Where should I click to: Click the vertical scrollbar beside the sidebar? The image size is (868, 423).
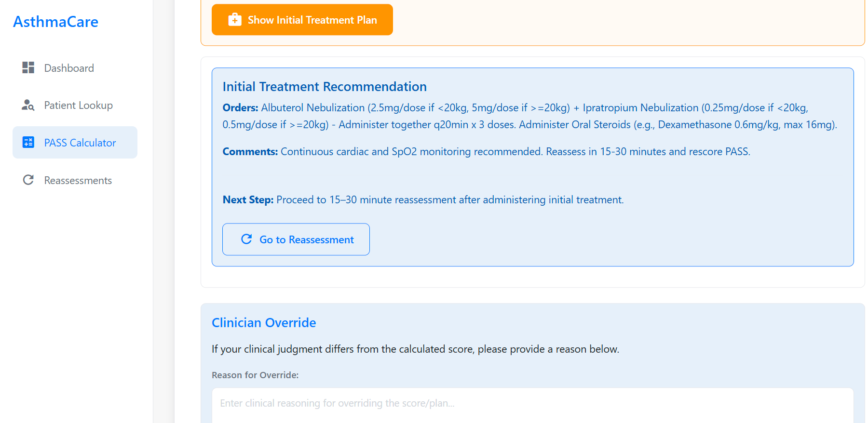coord(170,212)
